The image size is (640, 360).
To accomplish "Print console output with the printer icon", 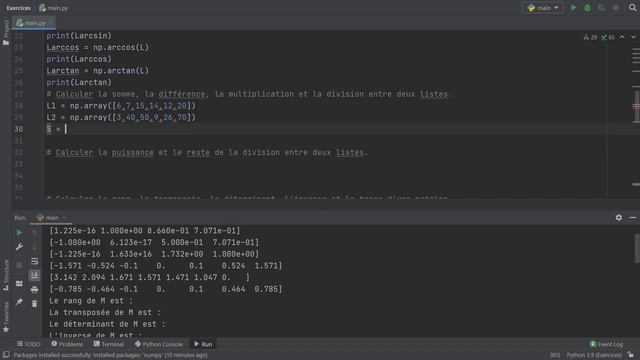I will [35, 289].
